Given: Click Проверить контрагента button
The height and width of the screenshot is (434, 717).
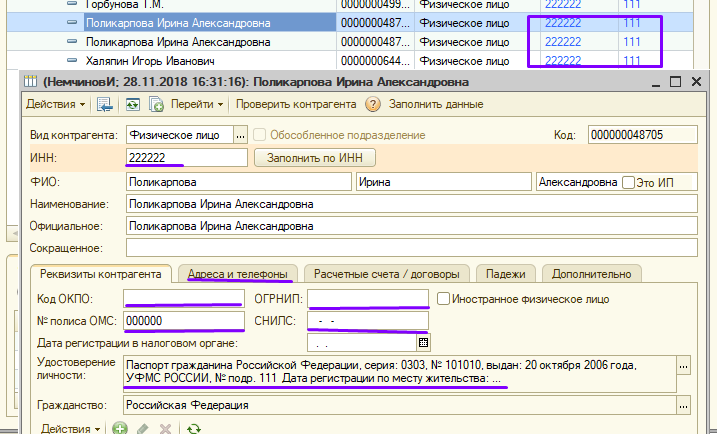Looking at the screenshot, I should (x=297, y=104).
